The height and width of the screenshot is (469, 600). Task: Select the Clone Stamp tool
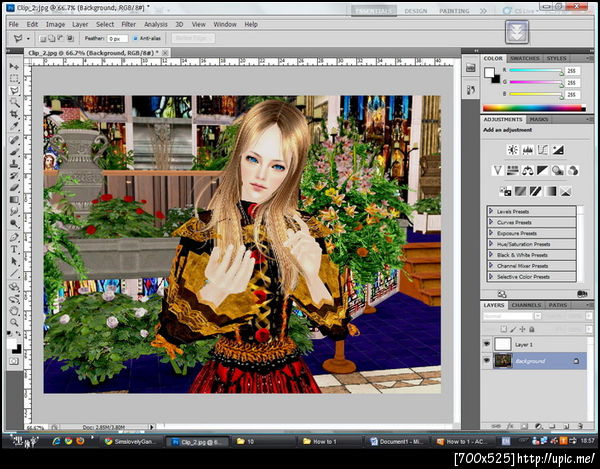tap(14, 164)
